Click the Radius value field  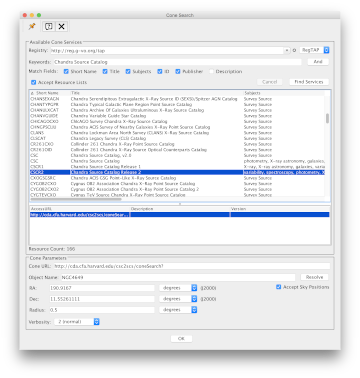[x=102, y=310]
